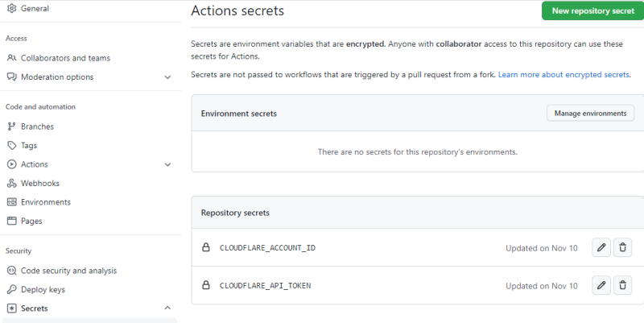Screen dimensions: 644x323
Task: Expand the Moderation options chevron
Action: (x=167, y=77)
